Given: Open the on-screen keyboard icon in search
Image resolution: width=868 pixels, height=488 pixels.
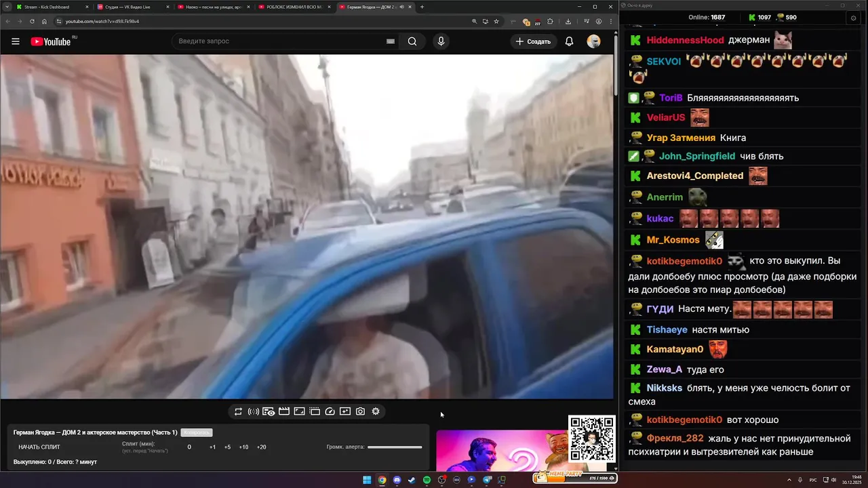Looking at the screenshot, I should pyautogui.click(x=391, y=41).
